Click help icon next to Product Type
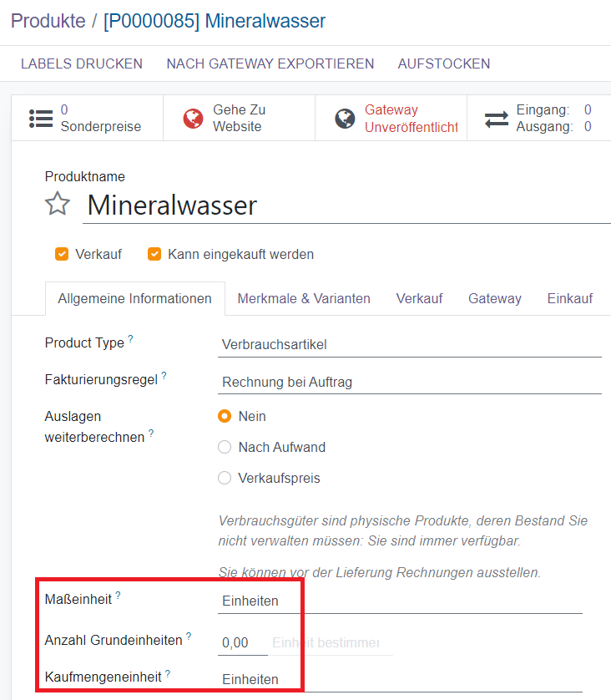Image resolution: width=611 pixels, height=700 pixels. [130, 339]
